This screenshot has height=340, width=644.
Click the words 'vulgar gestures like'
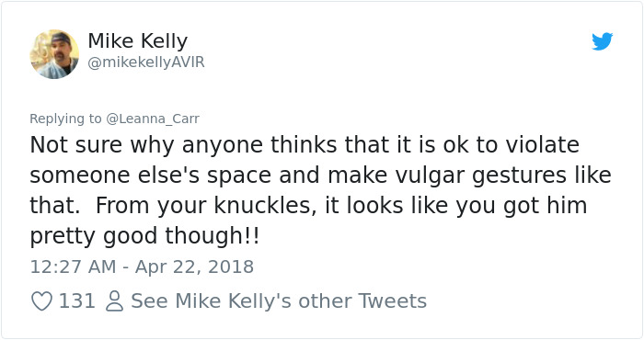503,176
